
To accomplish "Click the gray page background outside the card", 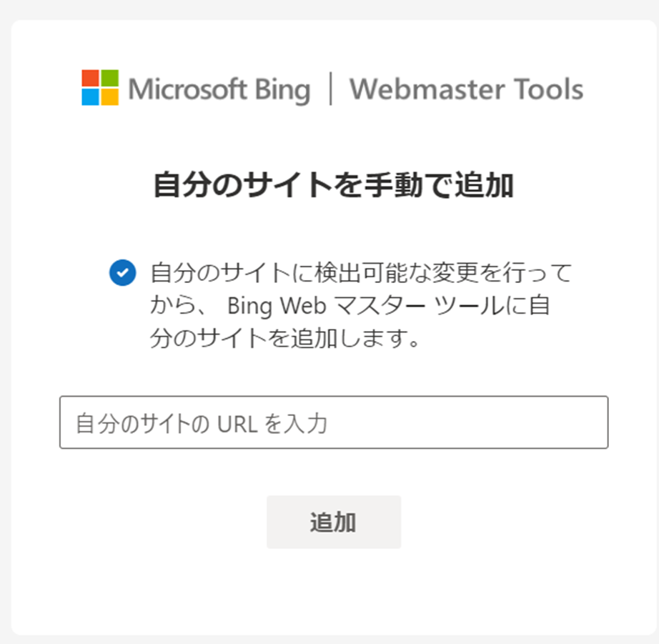I will pyautogui.click(x=328, y=9).
